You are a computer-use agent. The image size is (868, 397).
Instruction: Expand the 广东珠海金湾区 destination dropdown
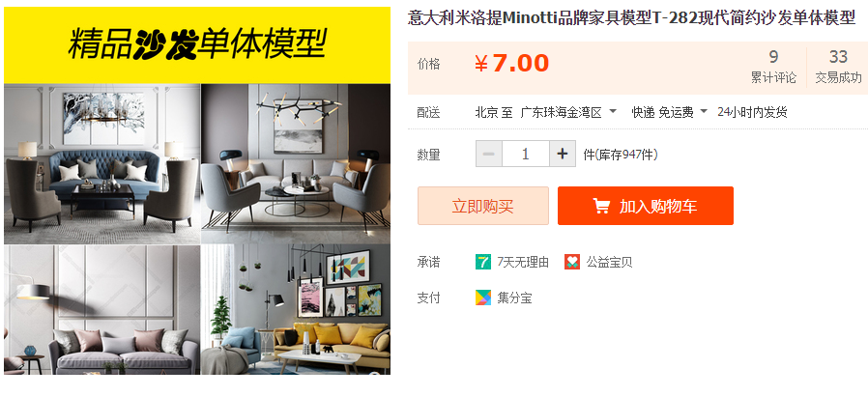coord(568,112)
